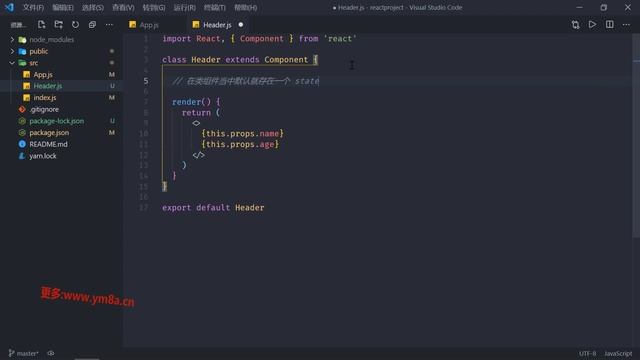Click the eye icon in status bar
This screenshot has height=360, width=640.
point(51,353)
